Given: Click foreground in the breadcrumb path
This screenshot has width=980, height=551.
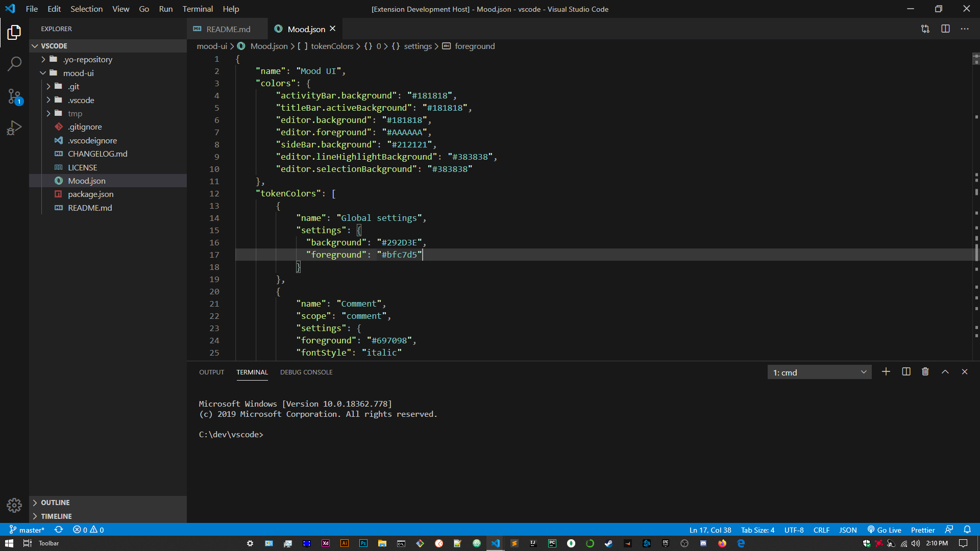Looking at the screenshot, I should tap(475, 46).
